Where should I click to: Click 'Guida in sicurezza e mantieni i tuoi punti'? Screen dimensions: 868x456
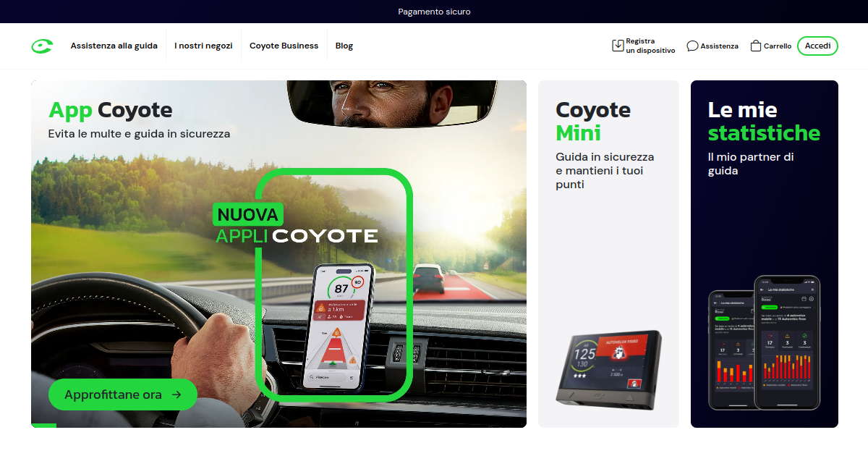coord(605,171)
